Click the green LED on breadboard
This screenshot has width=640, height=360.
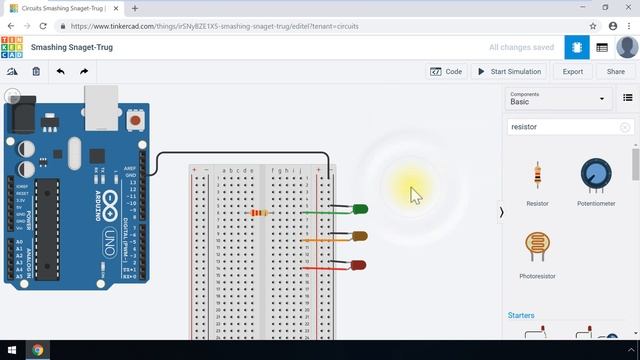(x=360, y=209)
